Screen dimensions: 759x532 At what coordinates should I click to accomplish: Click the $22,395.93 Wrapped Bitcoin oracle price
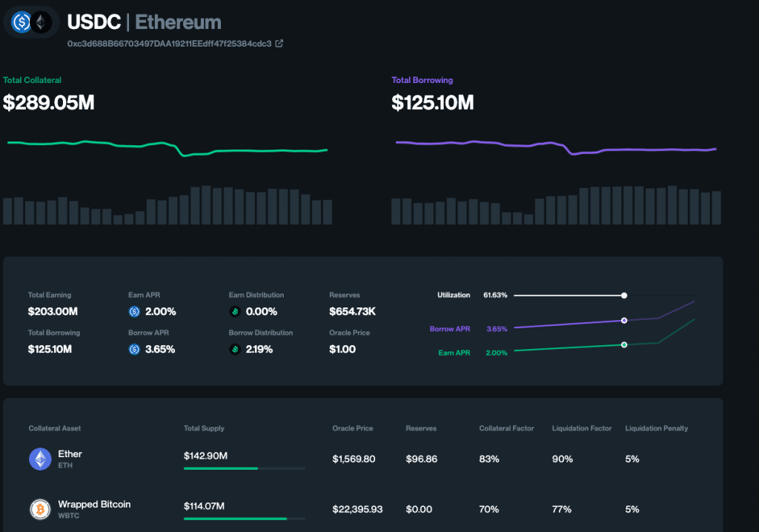358,509
